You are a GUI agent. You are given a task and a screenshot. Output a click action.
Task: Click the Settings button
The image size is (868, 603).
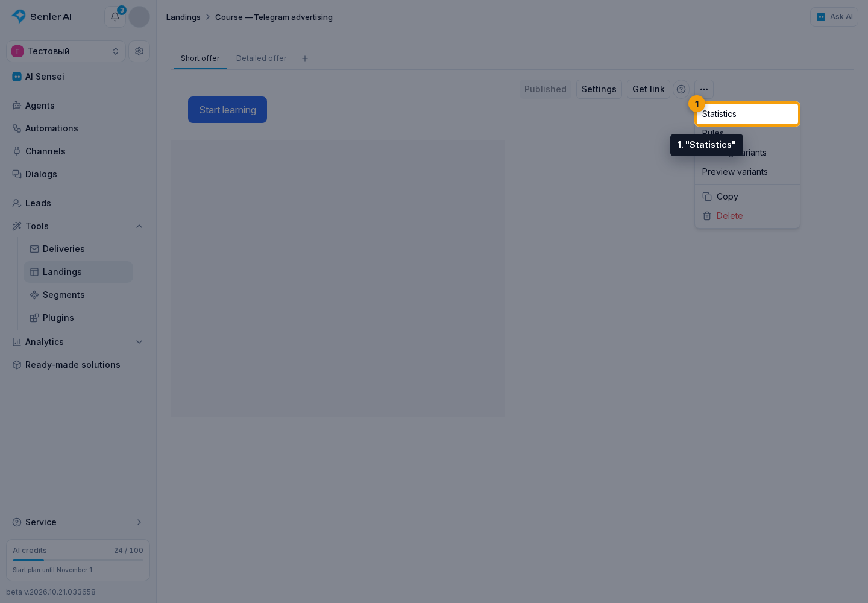599,89
